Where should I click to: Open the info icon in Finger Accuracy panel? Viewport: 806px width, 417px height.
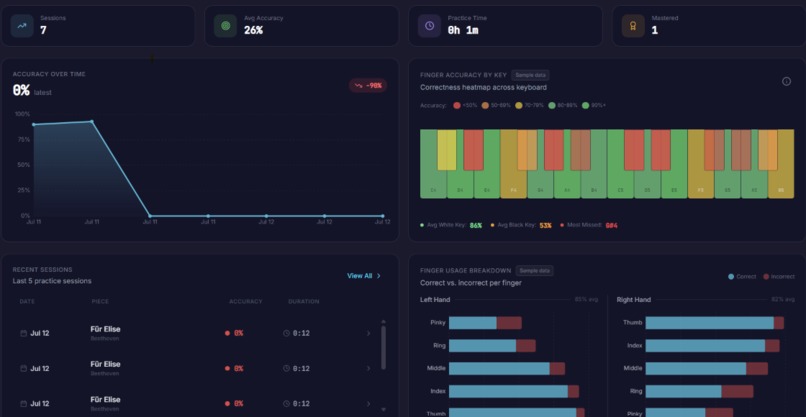pyautogui.click(x=786, y=81)
